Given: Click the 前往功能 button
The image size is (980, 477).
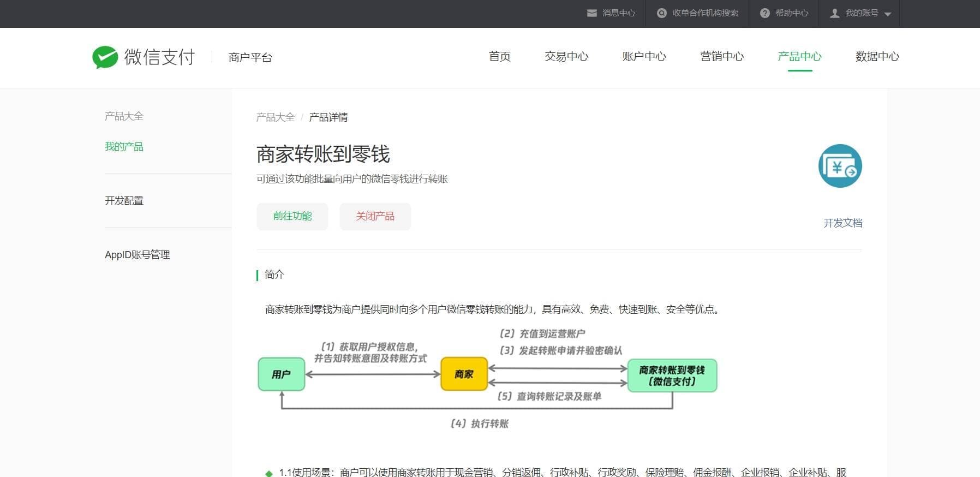Looking at the screenshot, I should click(x=292, y=217).
